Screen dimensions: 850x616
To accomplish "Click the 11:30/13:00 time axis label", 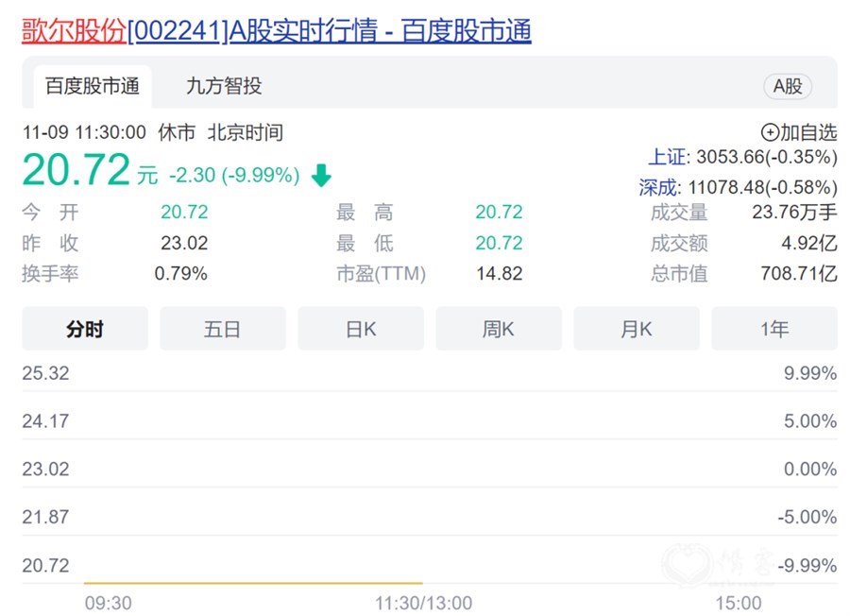I will 423,603.
